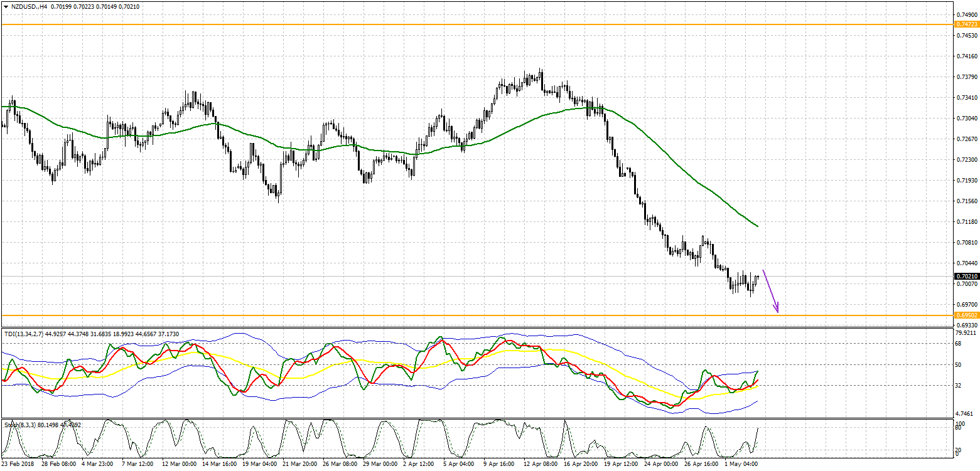Click the 0.74160 level on price axis

click(967, 56)
